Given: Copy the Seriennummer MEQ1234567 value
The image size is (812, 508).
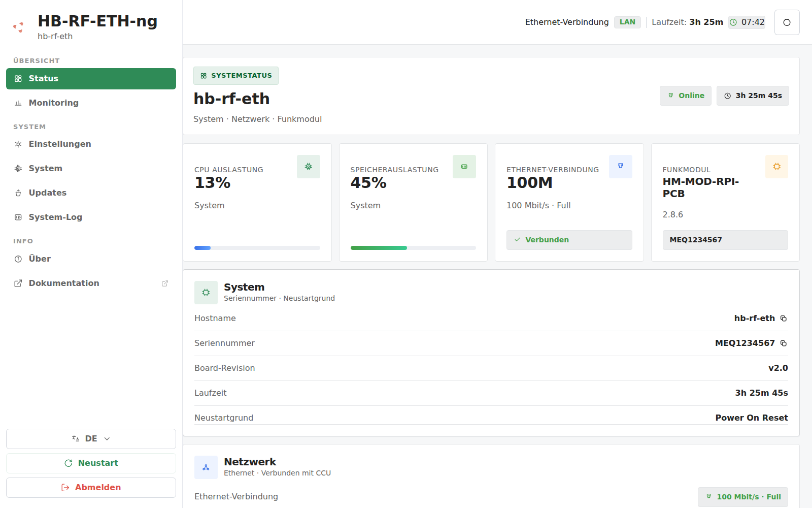Looking at the screenshot, I should 784,343.
